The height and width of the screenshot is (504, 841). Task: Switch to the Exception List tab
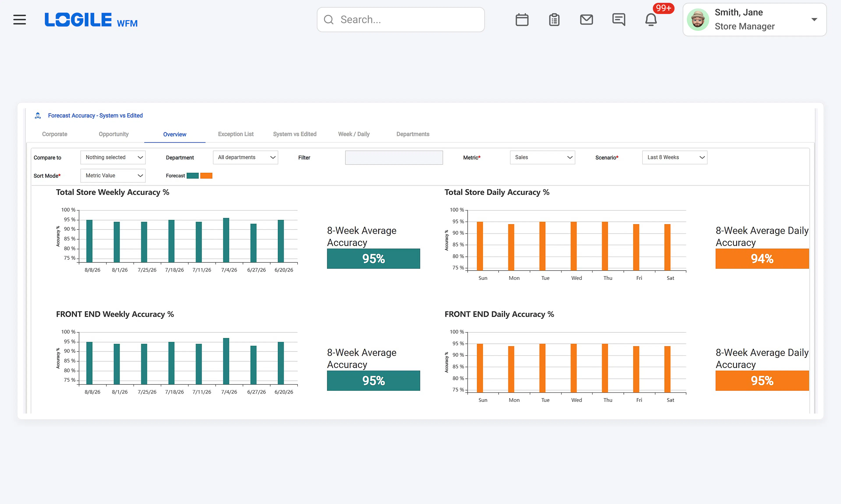(x=236, y=134)
